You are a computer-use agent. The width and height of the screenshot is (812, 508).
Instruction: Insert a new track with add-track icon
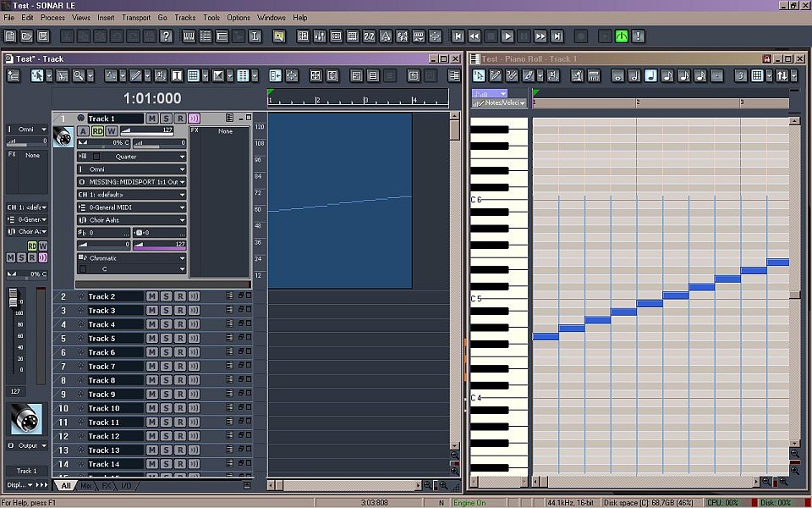coord(13,75)
